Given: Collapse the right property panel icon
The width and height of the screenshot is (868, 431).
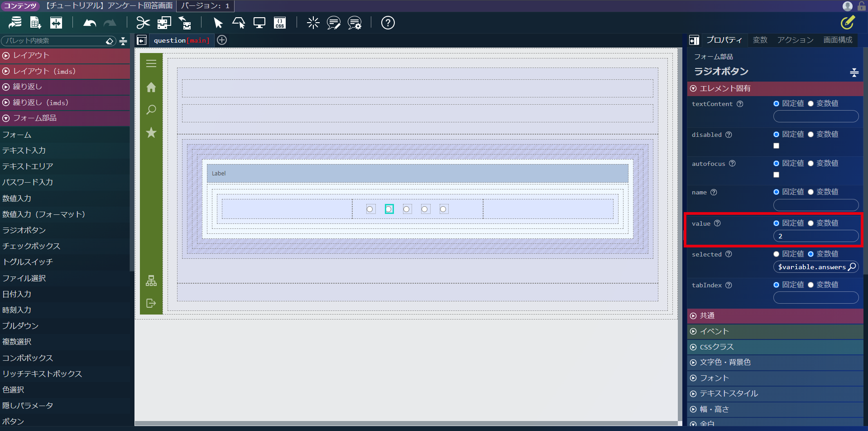Looking at the screenshot, I should click(694, 40).
